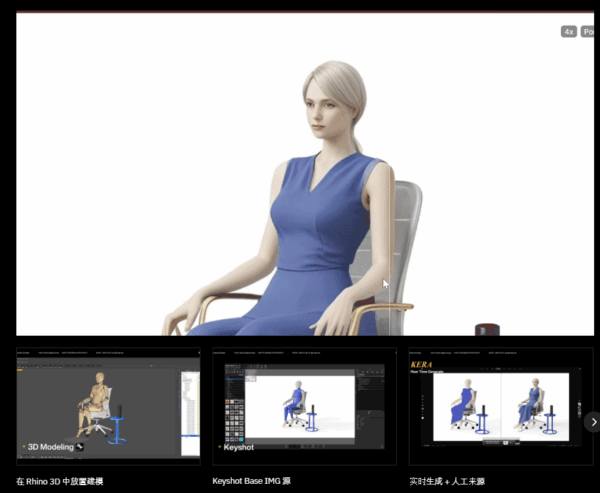
Task: Click the KERA logo in third thumbnail
Action: [426, 366]
